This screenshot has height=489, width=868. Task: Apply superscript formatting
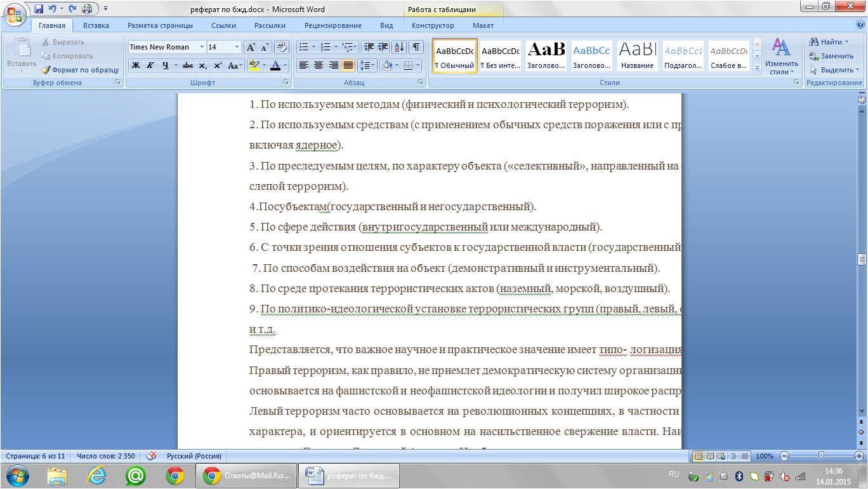pyautogui.click(x=218, y=65)
